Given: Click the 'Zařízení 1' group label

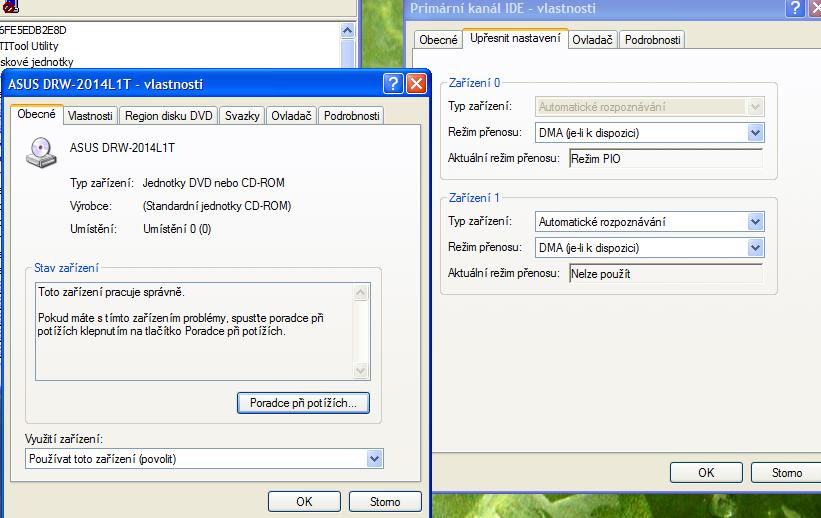Looking at the screenshot, I should pyautogui.click(x=474, y=198).
